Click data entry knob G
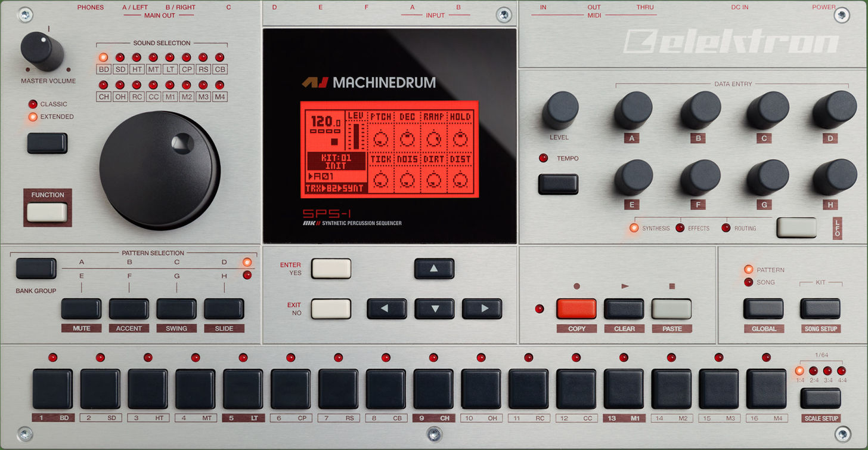 (x=768, y=177)
